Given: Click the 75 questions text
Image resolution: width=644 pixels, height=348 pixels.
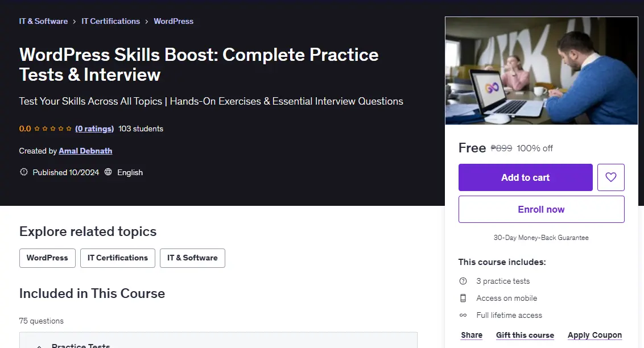Looking at the screenshot, I should click(x=41, y=321).
